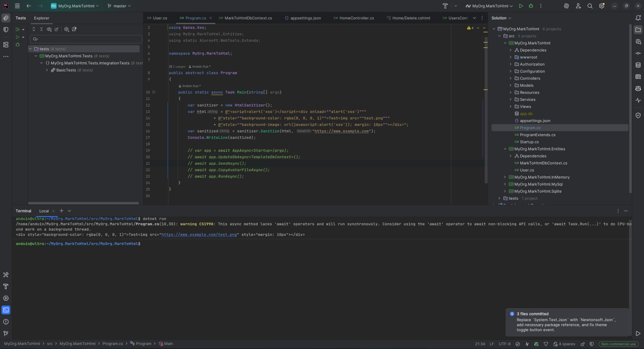The width and height of the screenshot is (644, 349).
Task: Open the Search Everywhere magnifier
Action: pyautogui.click(x=590, y=6)
